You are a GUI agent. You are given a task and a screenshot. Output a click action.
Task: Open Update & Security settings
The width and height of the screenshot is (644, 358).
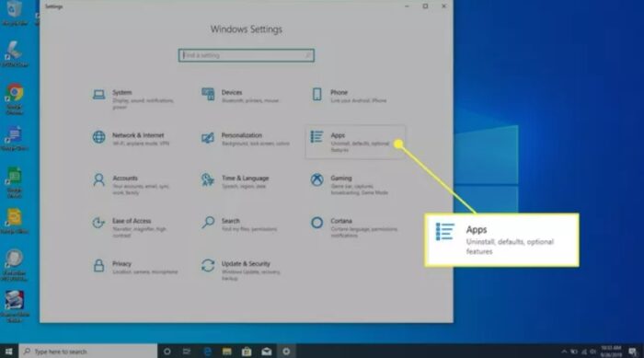pyautogui.click(x=242, y=270)
